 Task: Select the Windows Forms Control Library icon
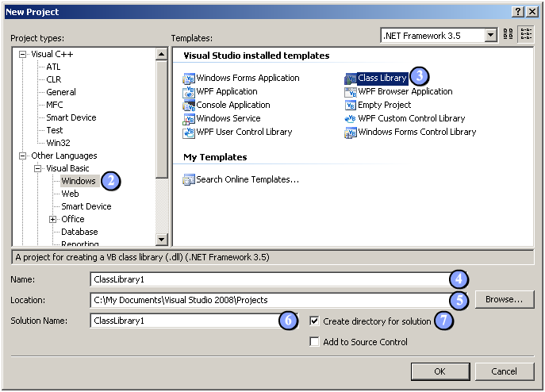pos(351,133)
